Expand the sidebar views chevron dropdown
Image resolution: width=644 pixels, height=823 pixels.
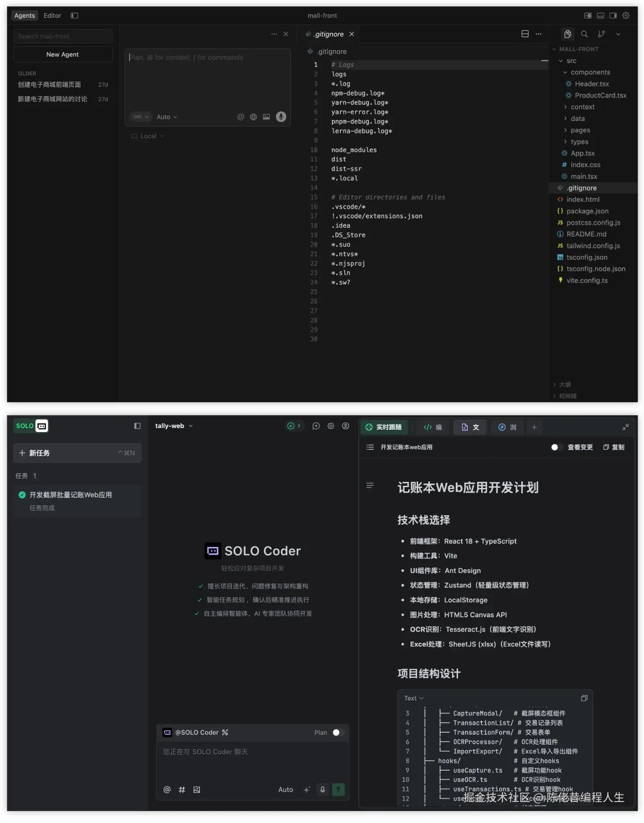[618, 34]
